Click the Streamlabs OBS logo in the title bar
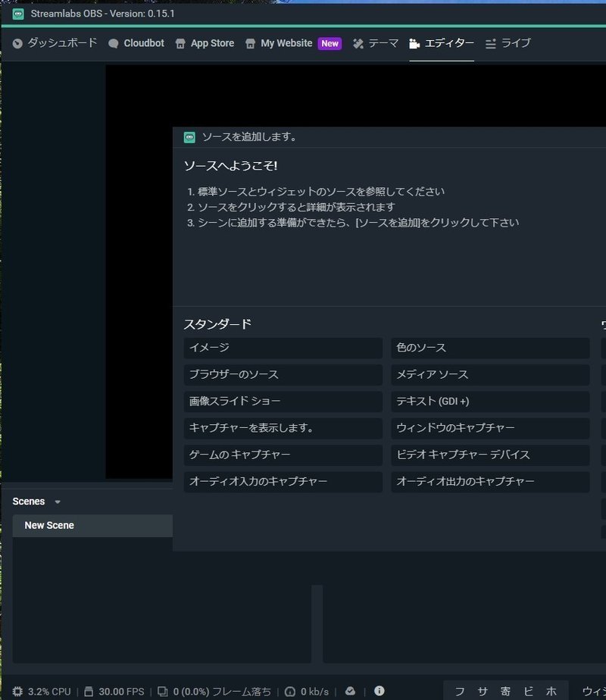 pyautogui.click(x=18, y=14)
